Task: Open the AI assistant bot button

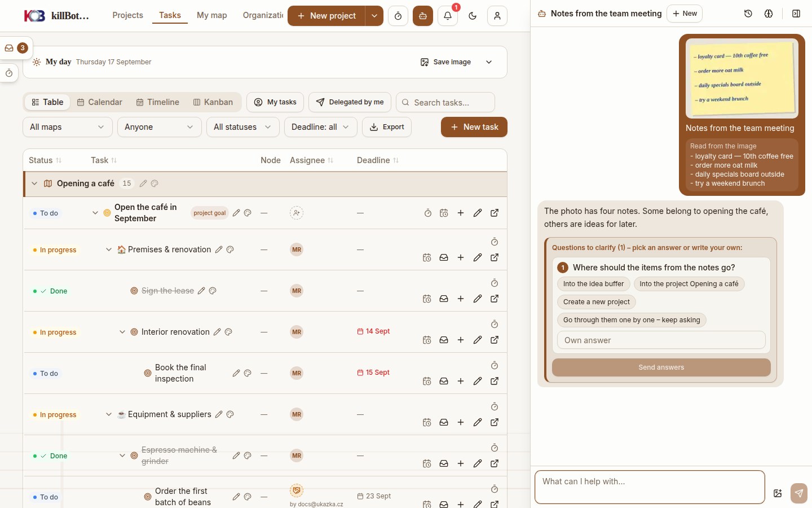Action: coord(423,16)
